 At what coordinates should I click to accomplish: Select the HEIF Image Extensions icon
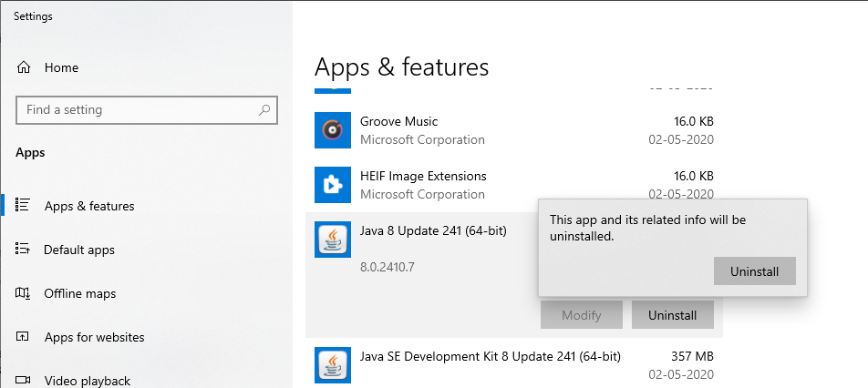333,185
